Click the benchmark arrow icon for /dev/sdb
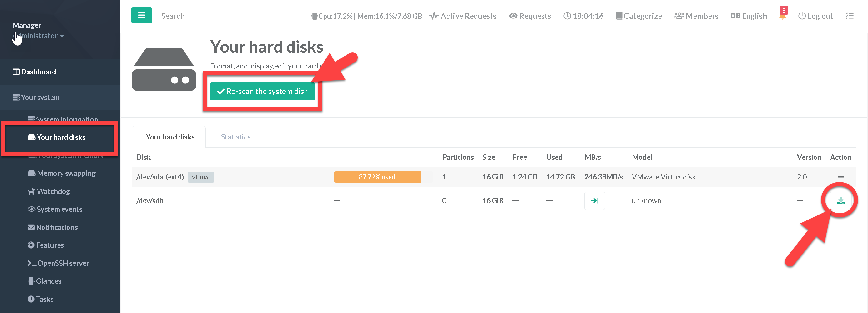Viewport: 868px width, 313px height. click(594, 201)
